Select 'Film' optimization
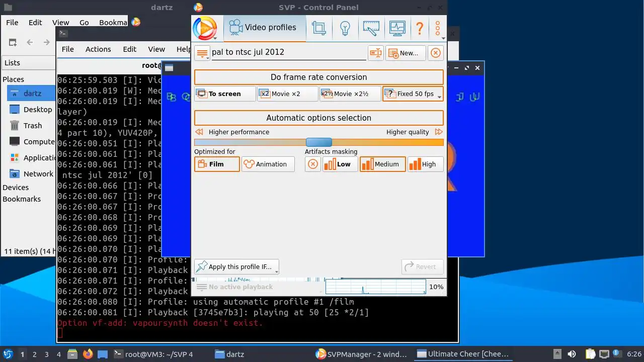 tap(217, 164)
